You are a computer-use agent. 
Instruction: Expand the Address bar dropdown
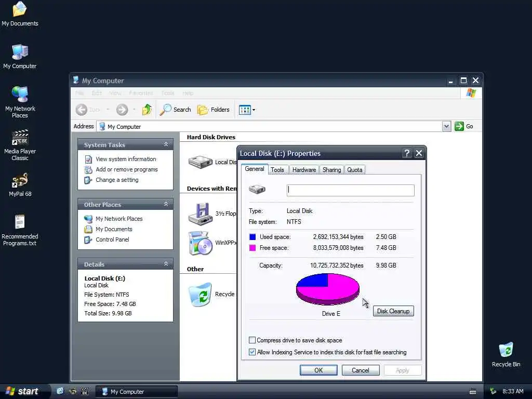446,126
